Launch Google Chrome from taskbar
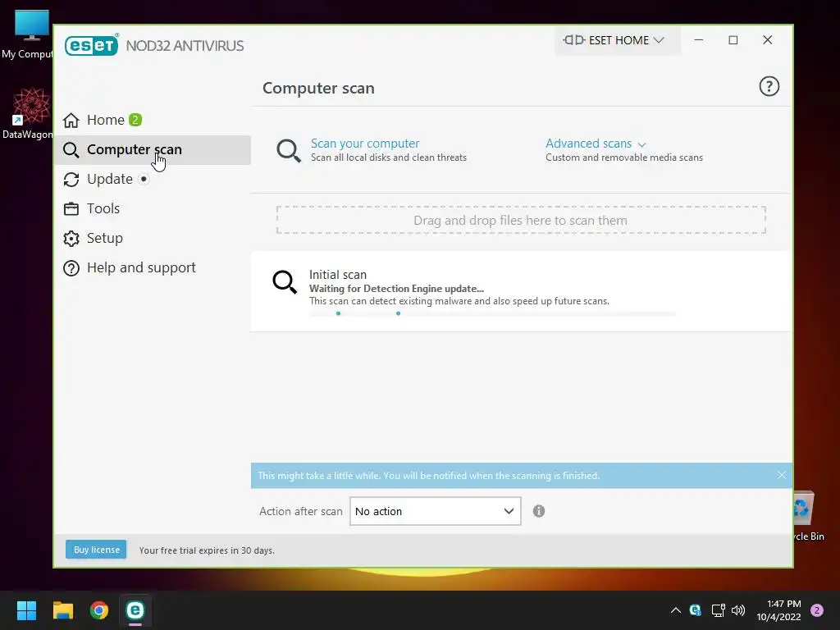 99,610
